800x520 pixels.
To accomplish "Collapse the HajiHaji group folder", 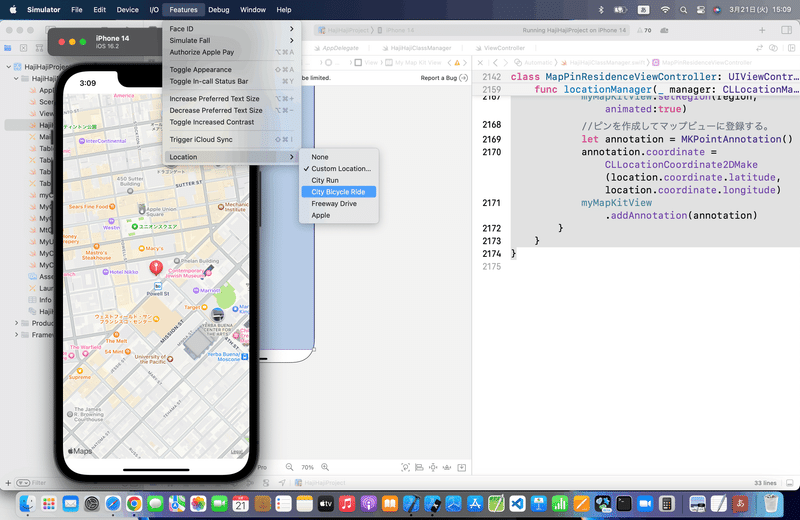I will (x=16, y=79).
